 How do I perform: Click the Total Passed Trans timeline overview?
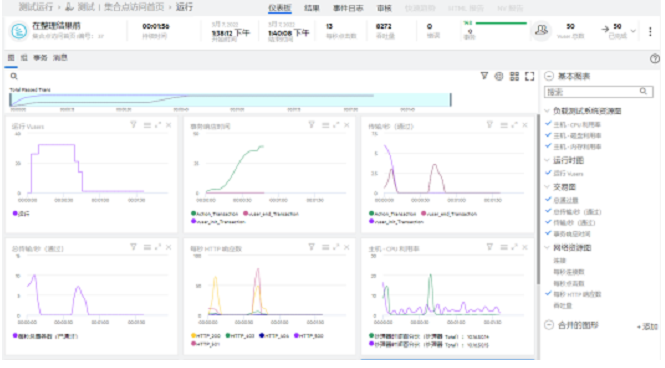pyautogui.click(x=230, y=100)
